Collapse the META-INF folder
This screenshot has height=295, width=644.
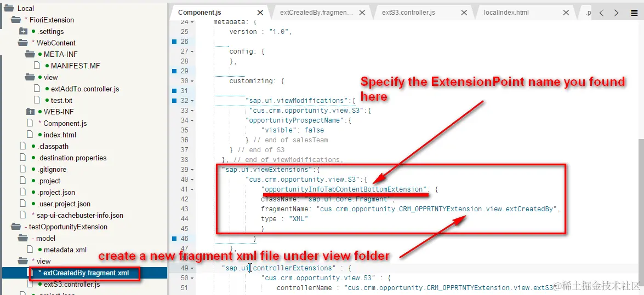coord(30,54)
